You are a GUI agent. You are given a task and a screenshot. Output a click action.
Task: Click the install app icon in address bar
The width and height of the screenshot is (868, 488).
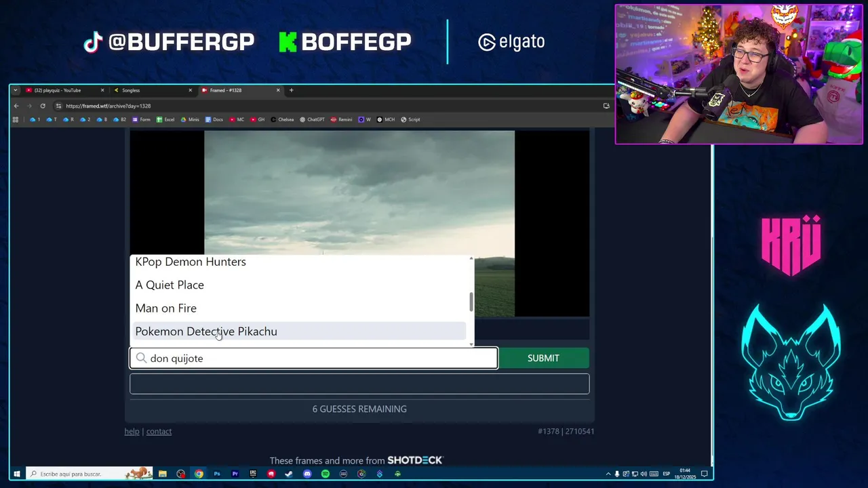(x=606, y=106)
